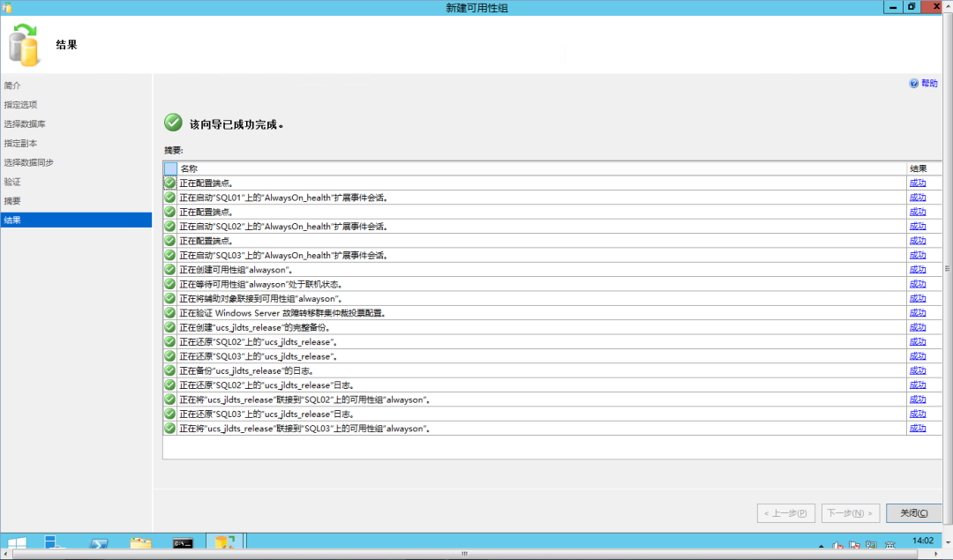
Task: Go to the 摘要 step in sidebar
Action: [x=12, y=200]
